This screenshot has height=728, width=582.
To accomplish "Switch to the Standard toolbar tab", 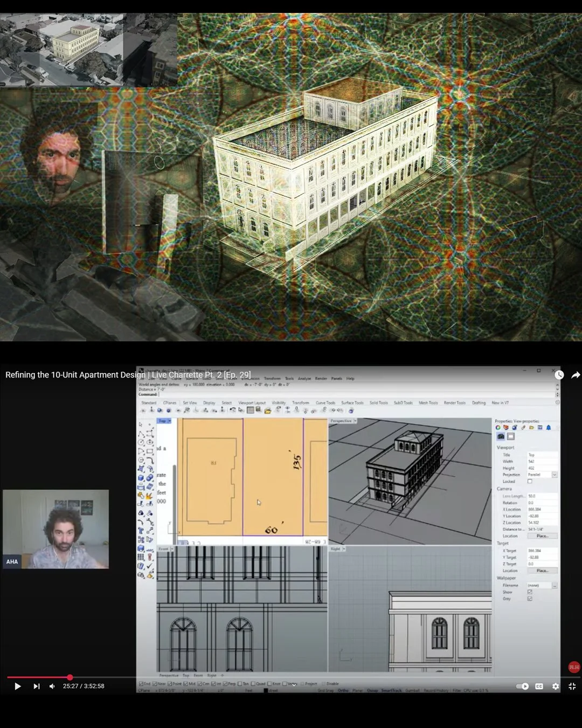I will click(x=149, y=403).
